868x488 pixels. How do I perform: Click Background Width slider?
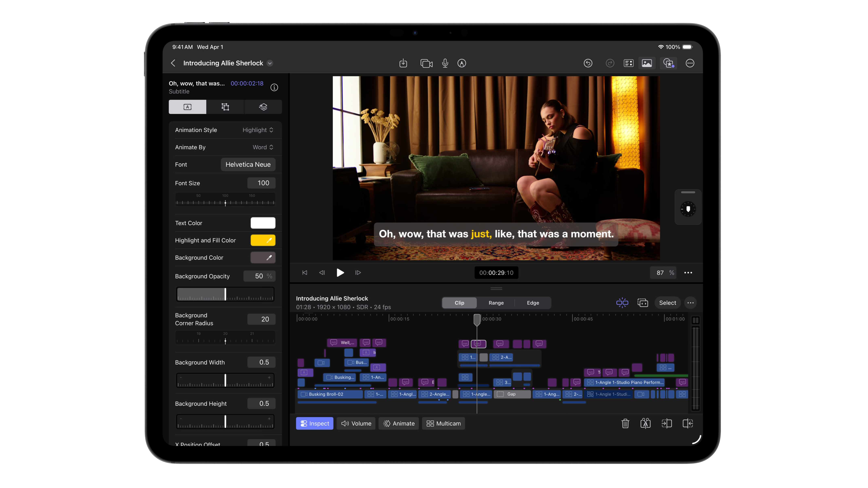click(x=225, y=380)
